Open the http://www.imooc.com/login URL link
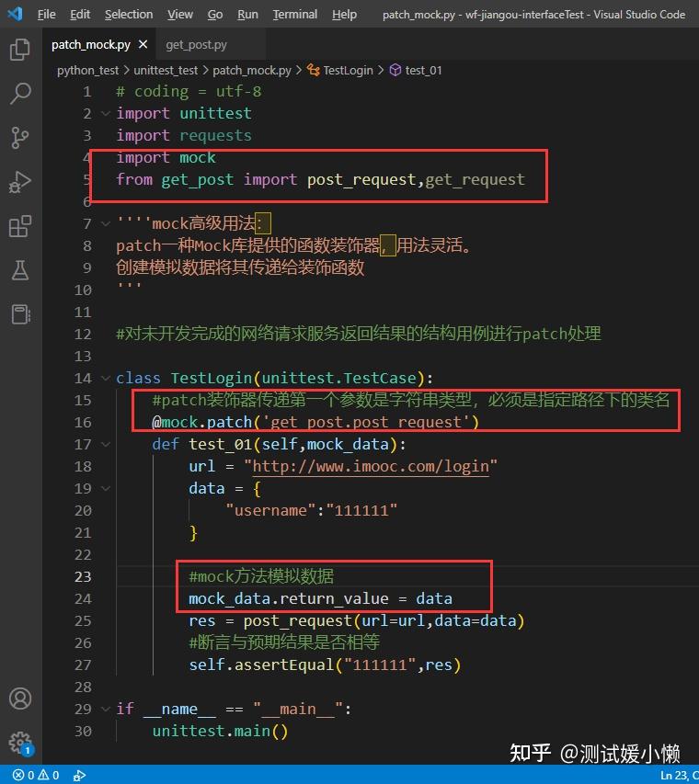699x784 pixels. pos(371,467)
